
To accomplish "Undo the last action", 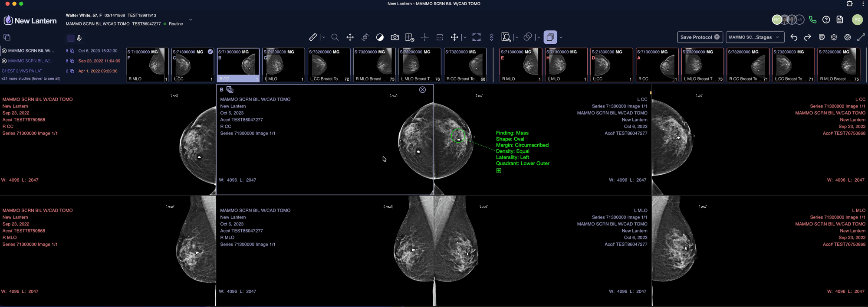I will point(794,37).
